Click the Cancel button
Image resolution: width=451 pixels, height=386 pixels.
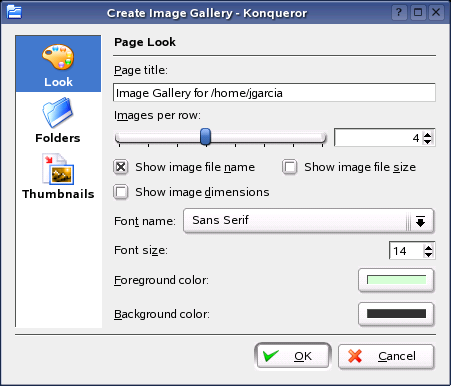point(386,356)
